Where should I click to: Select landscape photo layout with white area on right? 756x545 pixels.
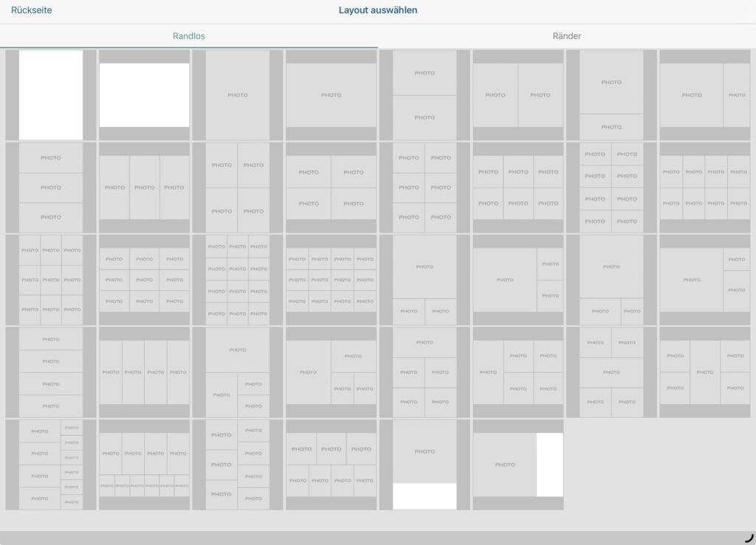click(518, 465)
